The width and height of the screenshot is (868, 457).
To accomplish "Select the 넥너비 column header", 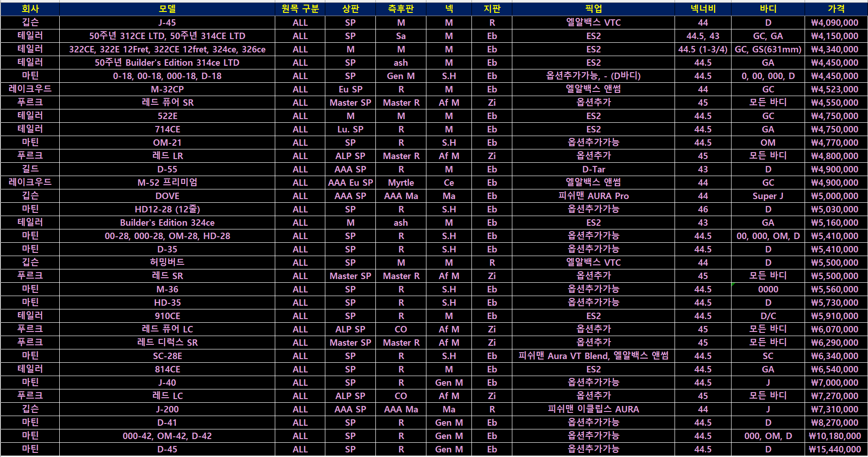I will click(703, 9).
